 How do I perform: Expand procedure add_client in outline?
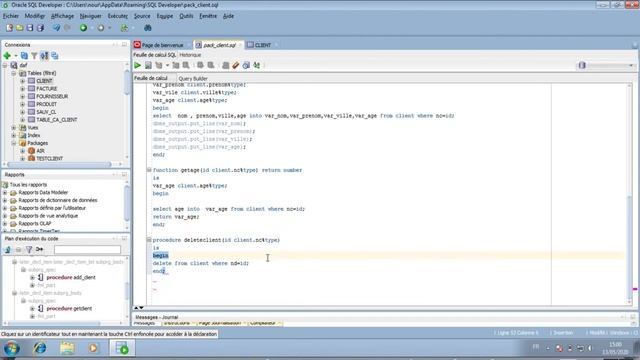pyautogui.click(x=32, y=278)
